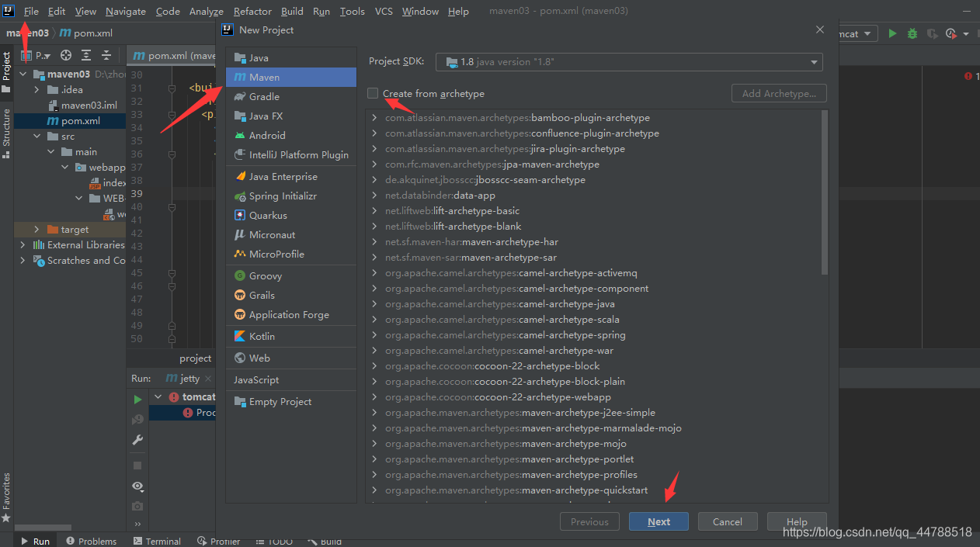
Task: Expand External Libraries in Project tree
Action: [x=23, y=245]
